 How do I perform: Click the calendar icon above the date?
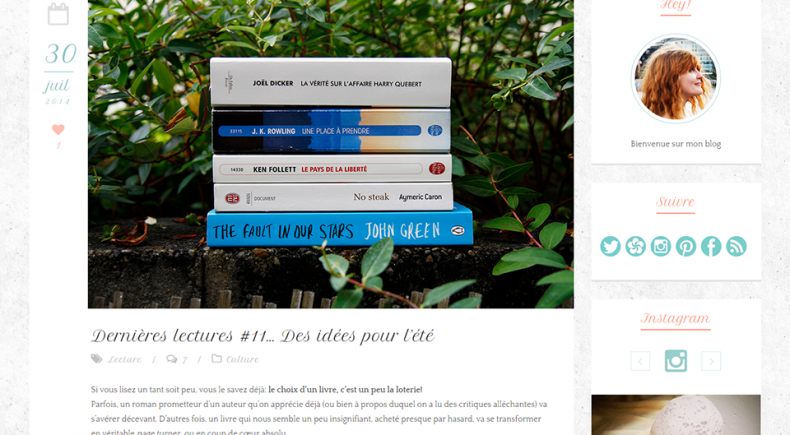[58, 14]
